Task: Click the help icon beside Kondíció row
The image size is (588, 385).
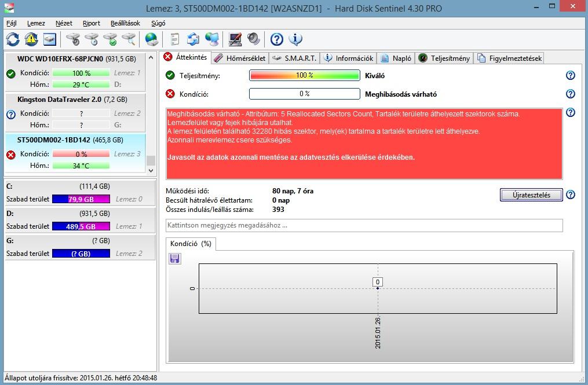Action: [x=571, y=94]
